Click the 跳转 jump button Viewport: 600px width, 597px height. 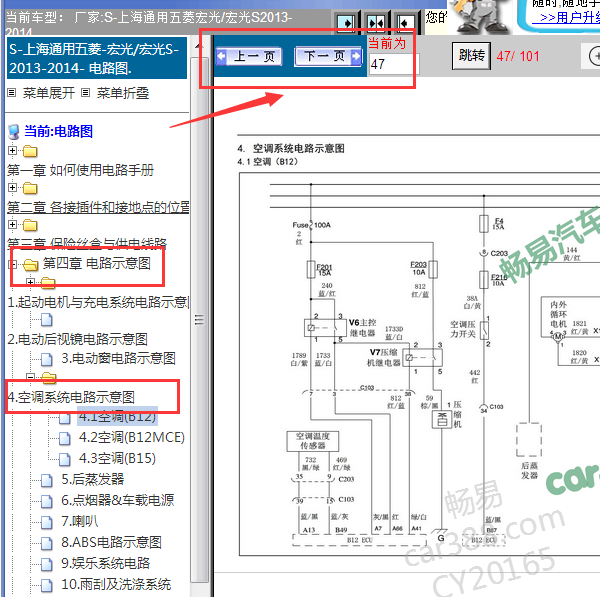click(x=471, y=56)
